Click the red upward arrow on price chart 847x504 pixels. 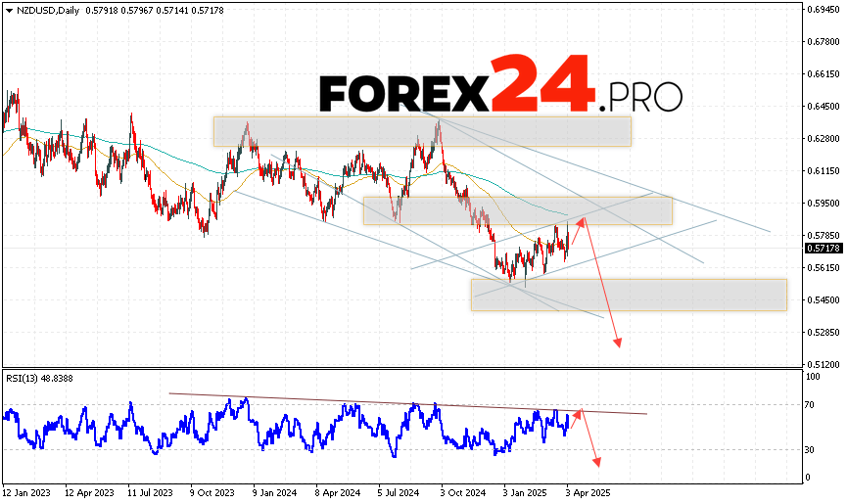(x=576, y=236)
